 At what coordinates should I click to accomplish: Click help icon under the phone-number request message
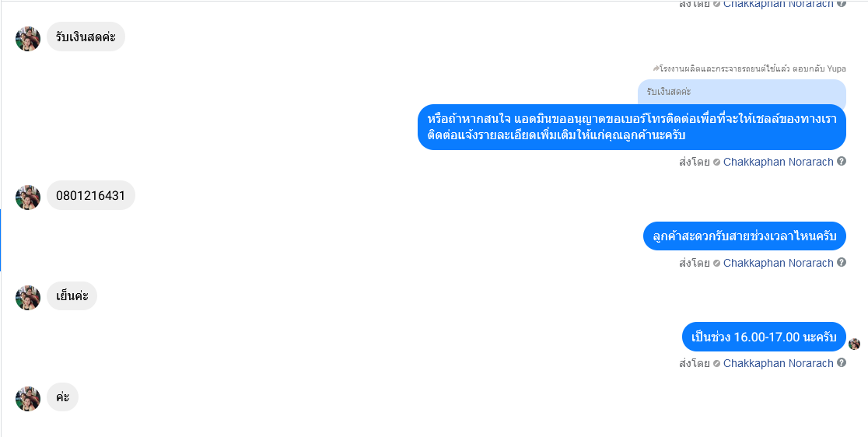842,162
